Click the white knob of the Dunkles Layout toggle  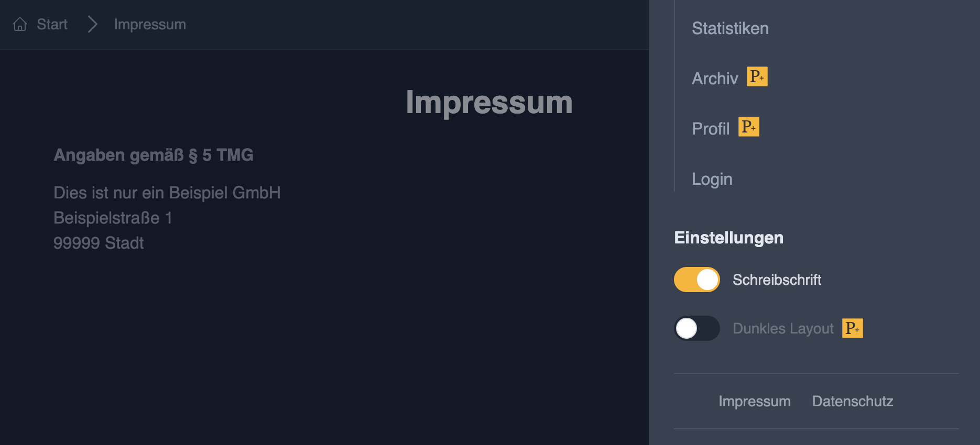(x=687, y=328)
